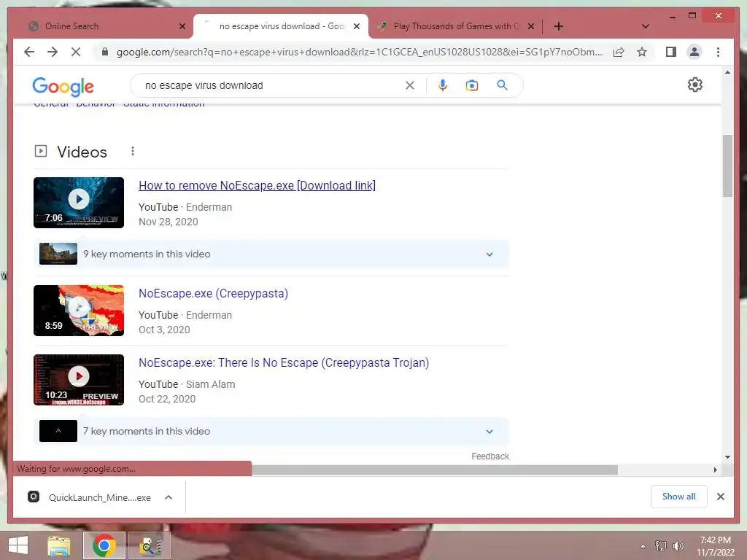Open Google quick settings gear
Viewport: 747px width, 560px height.
click(x=695, y=85)
